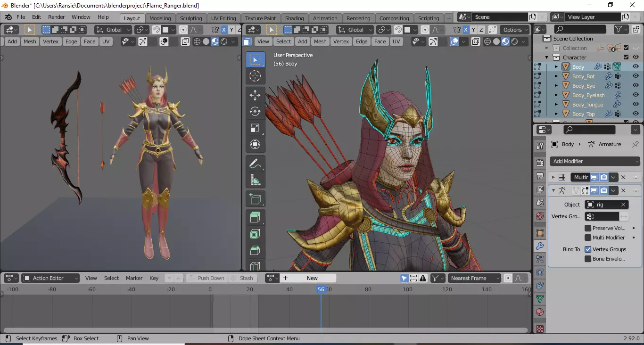Select the Cursor tool in viewport toolbar

pos(255,76)
